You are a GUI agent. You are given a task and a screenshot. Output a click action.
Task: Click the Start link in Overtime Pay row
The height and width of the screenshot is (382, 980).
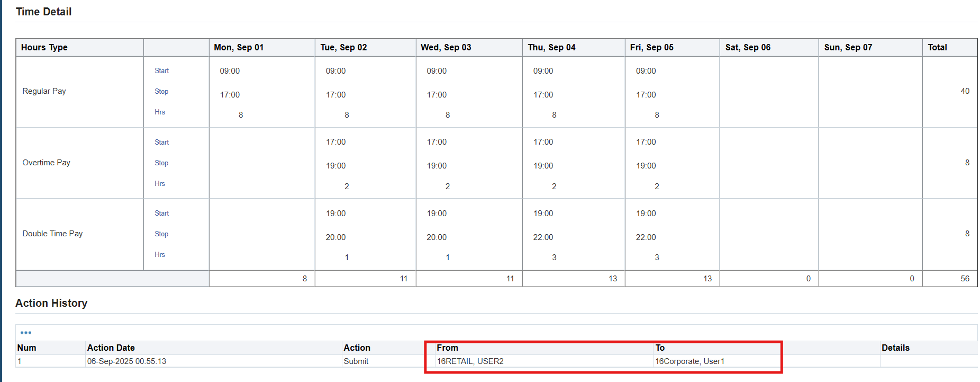pos(161,143)
